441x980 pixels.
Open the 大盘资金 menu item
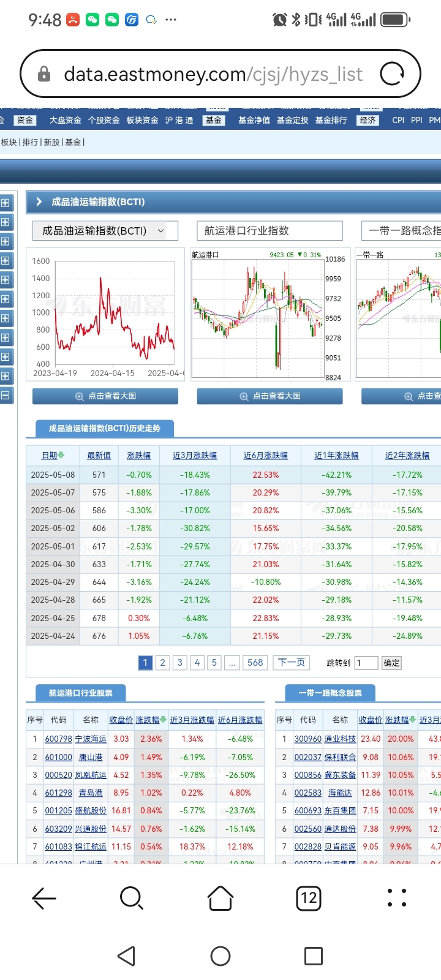(66, 120)
